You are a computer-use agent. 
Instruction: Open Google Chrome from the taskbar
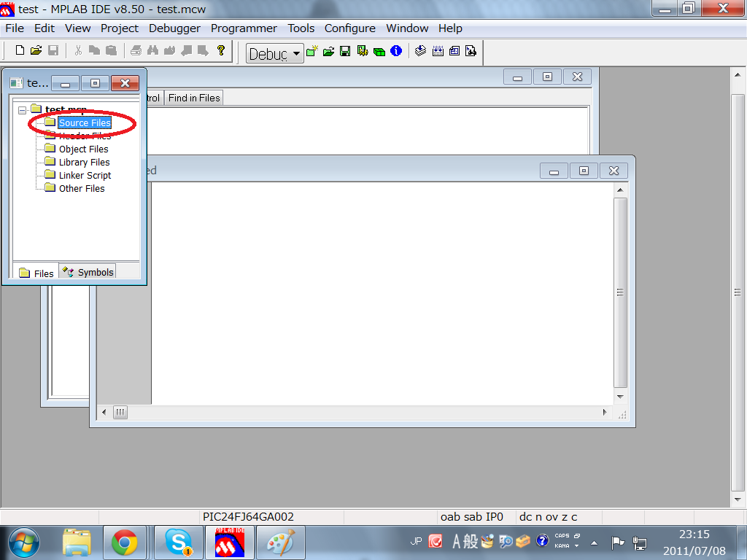point(124,542)
